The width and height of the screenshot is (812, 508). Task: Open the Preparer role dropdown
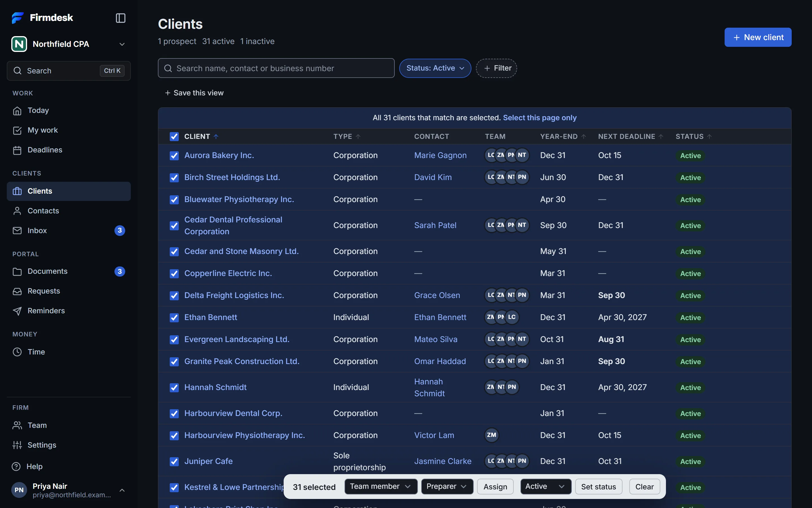tap(447, 487)
